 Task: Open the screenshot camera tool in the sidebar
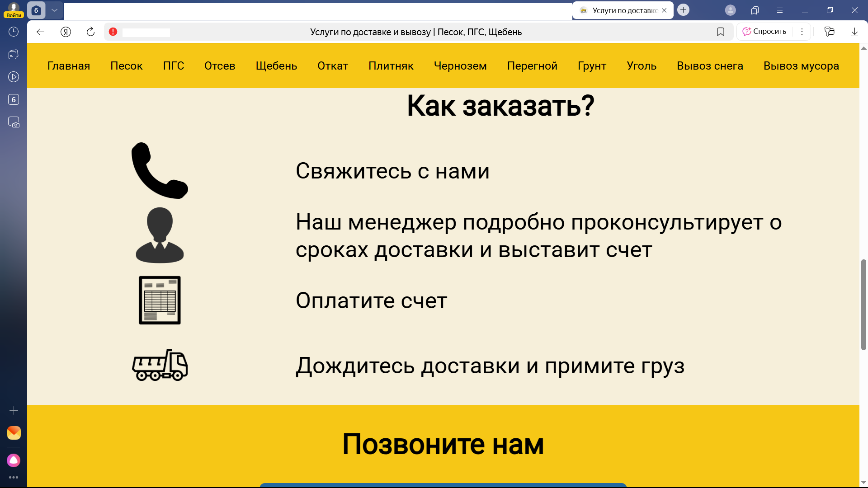(14, 122)
